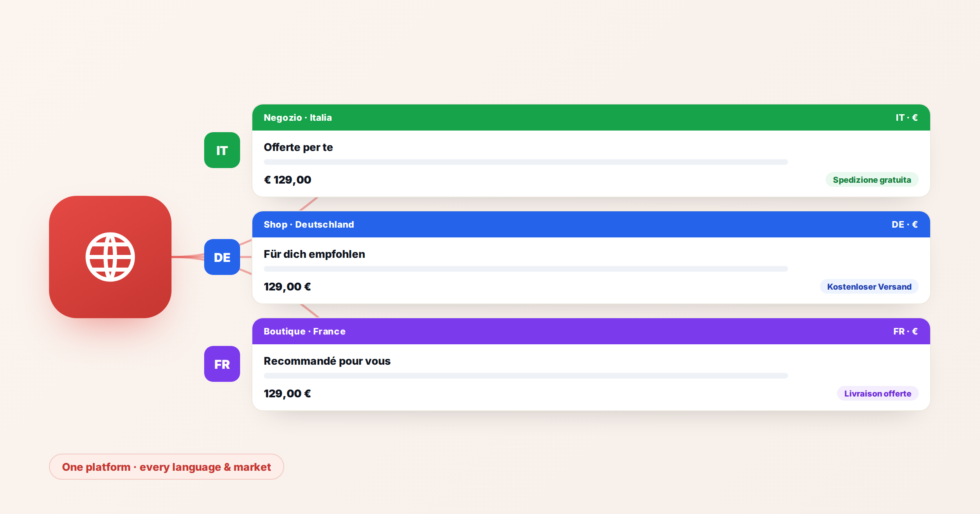
Task: Click the Offerte per te heading
Action: [298, 147]
